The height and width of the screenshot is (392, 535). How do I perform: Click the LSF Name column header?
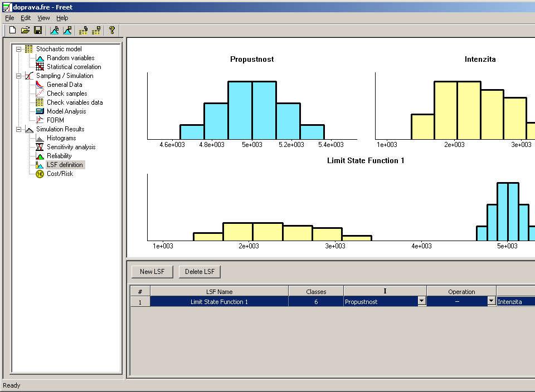(x=219, y=292)
